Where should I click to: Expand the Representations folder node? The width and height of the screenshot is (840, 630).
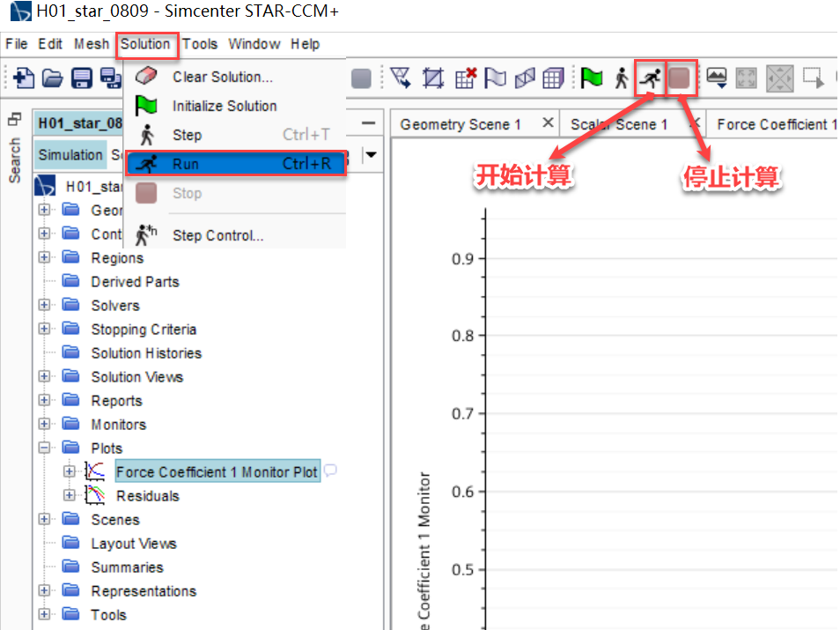[44, 590]
